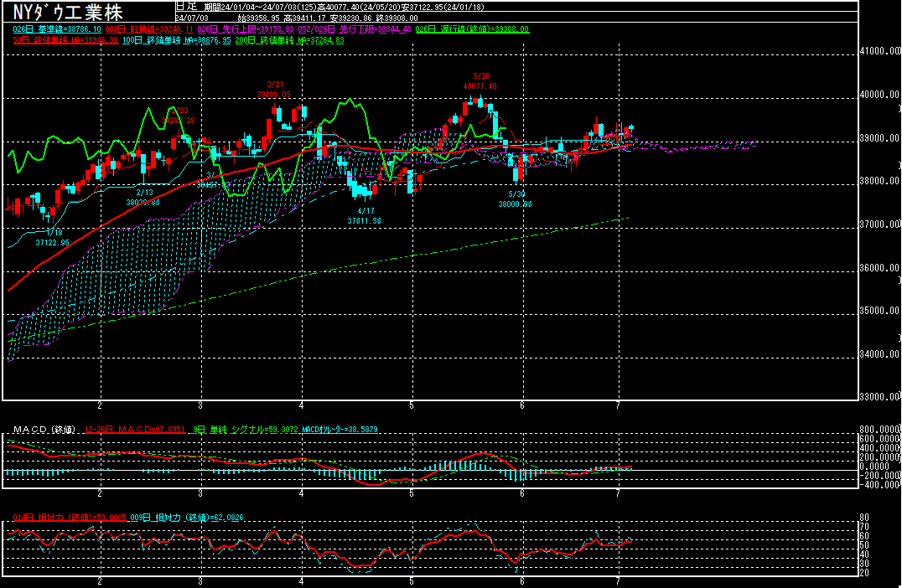Click the 2/13 low price label
Viewport: 902px width, 588px height.
click(x=143, y=203)
